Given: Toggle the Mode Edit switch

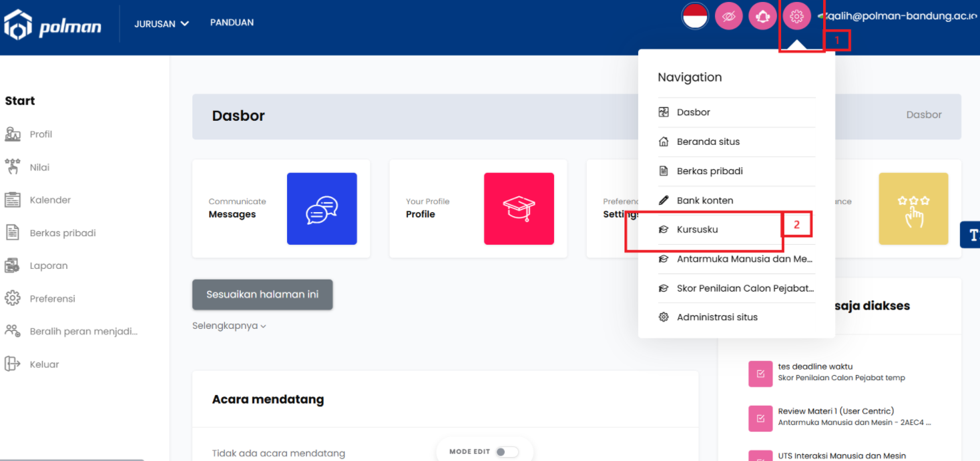Looking at the screenshot, I should (x=507, y=452).
